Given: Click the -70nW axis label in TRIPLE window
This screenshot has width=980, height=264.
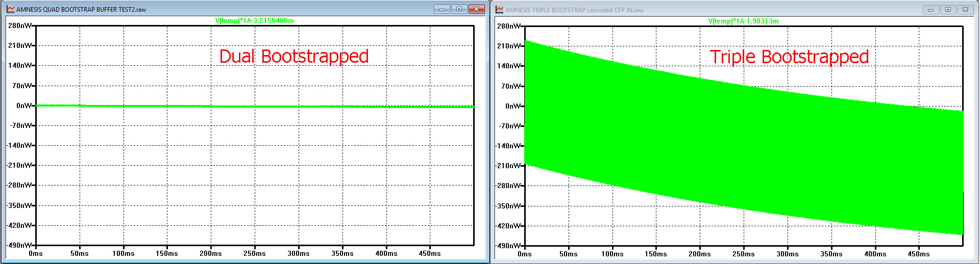Looking at the screenshot, I should pos(510,126).
